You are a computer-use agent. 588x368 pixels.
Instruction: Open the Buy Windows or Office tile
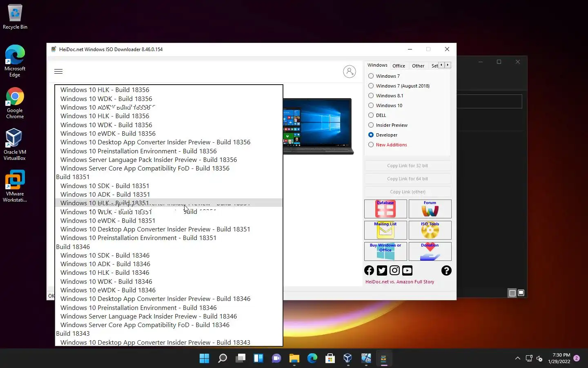coord(385,251)
